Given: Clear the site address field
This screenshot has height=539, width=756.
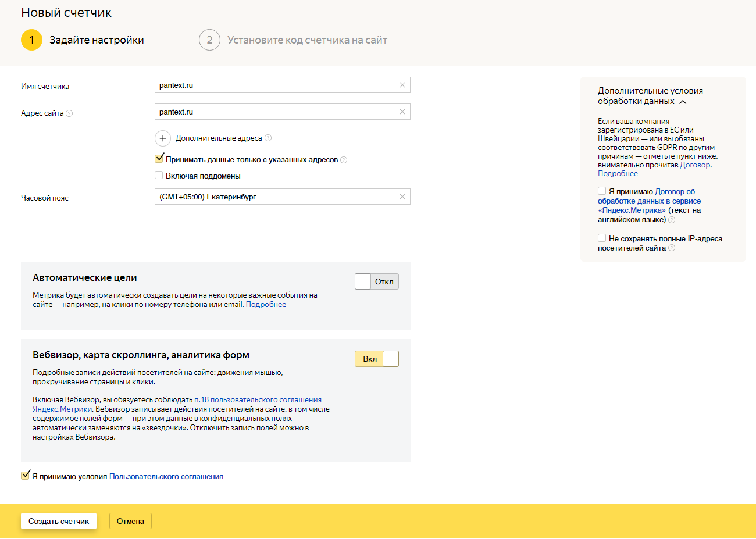Looking at the screenshot, I should [402, 112].
